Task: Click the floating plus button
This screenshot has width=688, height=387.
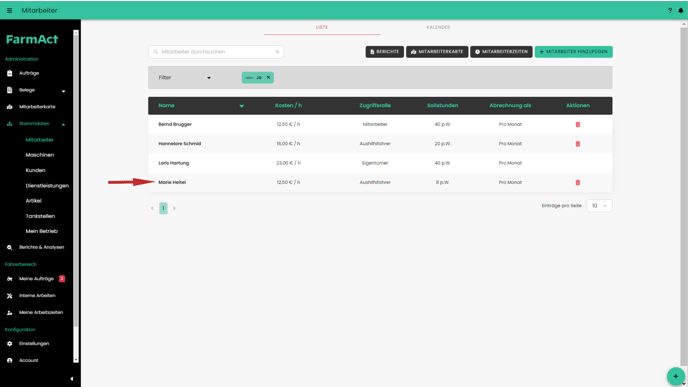Action: 675,376
